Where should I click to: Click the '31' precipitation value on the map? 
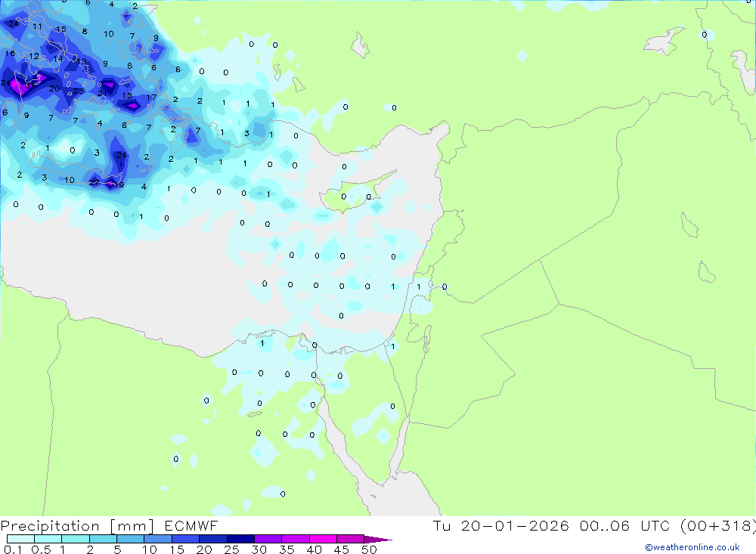pyautogui.click(x=29, y=85)
